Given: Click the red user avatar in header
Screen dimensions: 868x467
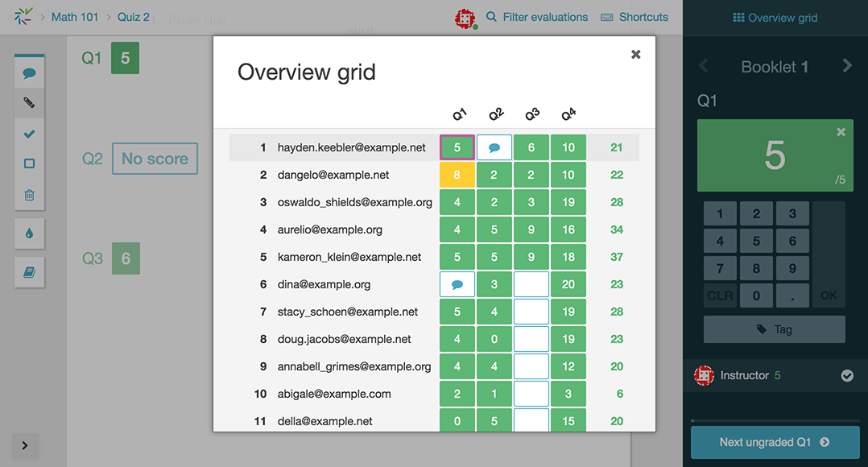Looking at the screenshot, I should 465,19.
